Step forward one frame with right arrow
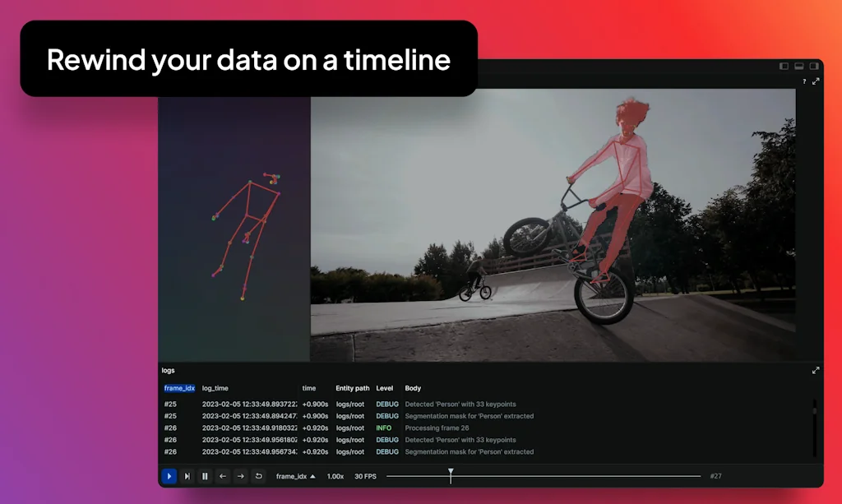The image size is (842, 504). 240,476
